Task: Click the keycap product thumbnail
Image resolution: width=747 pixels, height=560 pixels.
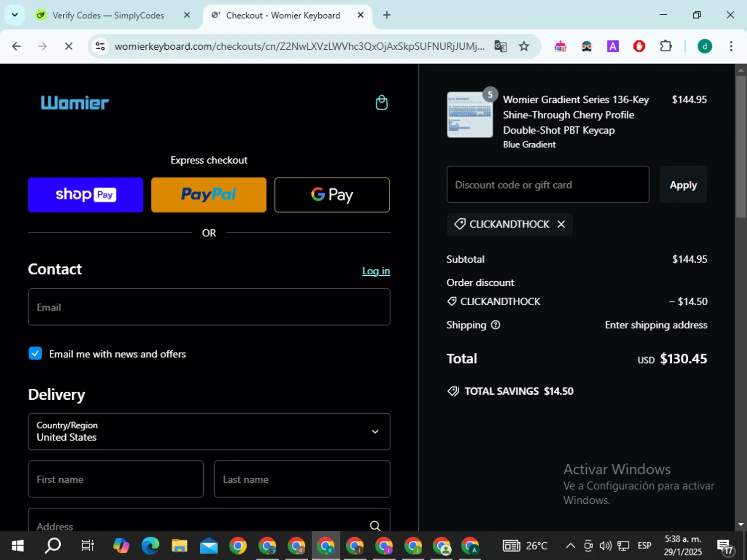Action: [x=470, y=114]
